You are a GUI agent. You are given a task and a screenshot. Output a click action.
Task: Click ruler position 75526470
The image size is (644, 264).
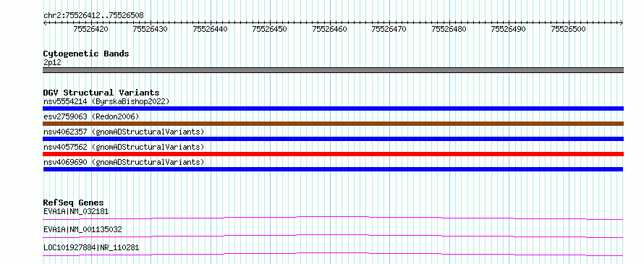coord(389,30)
